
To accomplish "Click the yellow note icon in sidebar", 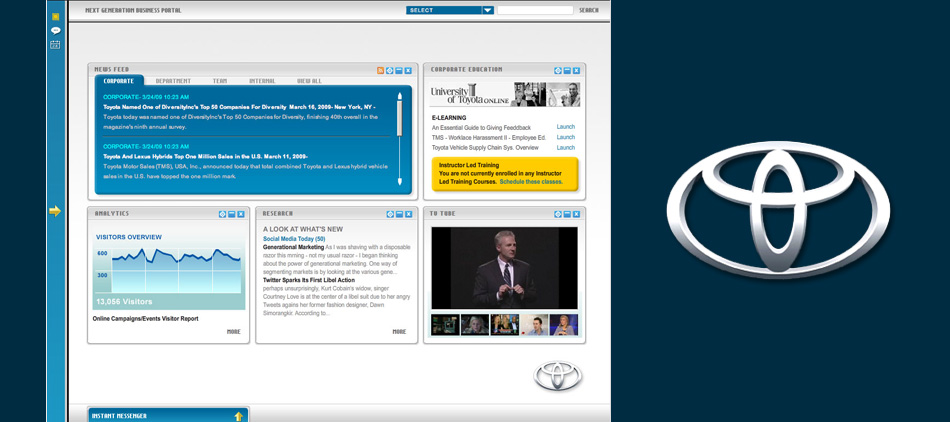I will (55, 17).
